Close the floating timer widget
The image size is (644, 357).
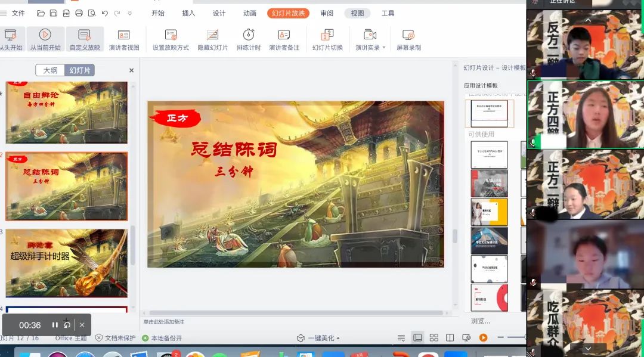tap(82, 325)
